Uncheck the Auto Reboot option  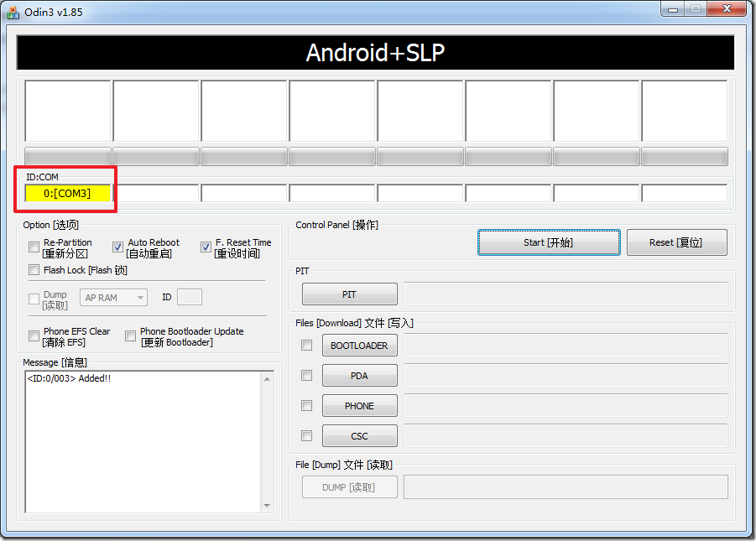[117, 247]
